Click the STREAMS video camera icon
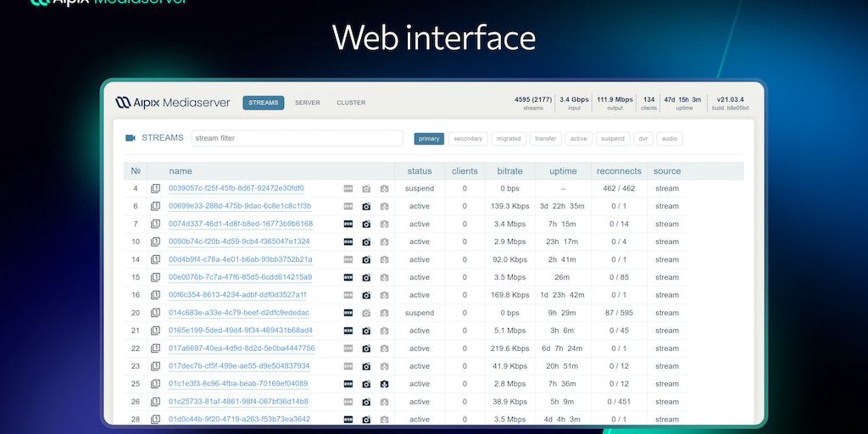Viewport: 868px width, 434px height. pos(131,138)
